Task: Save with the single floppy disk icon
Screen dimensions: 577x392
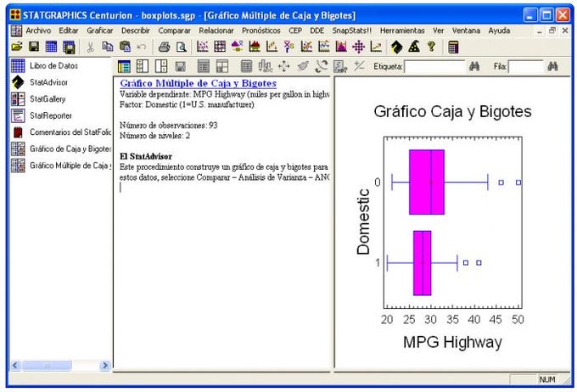Action: pos(34,47)
